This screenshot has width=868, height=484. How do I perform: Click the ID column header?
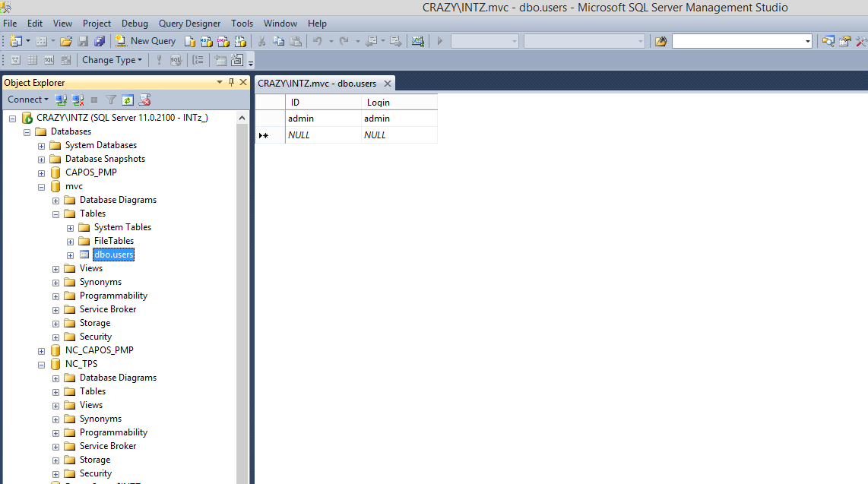[323, 103]
